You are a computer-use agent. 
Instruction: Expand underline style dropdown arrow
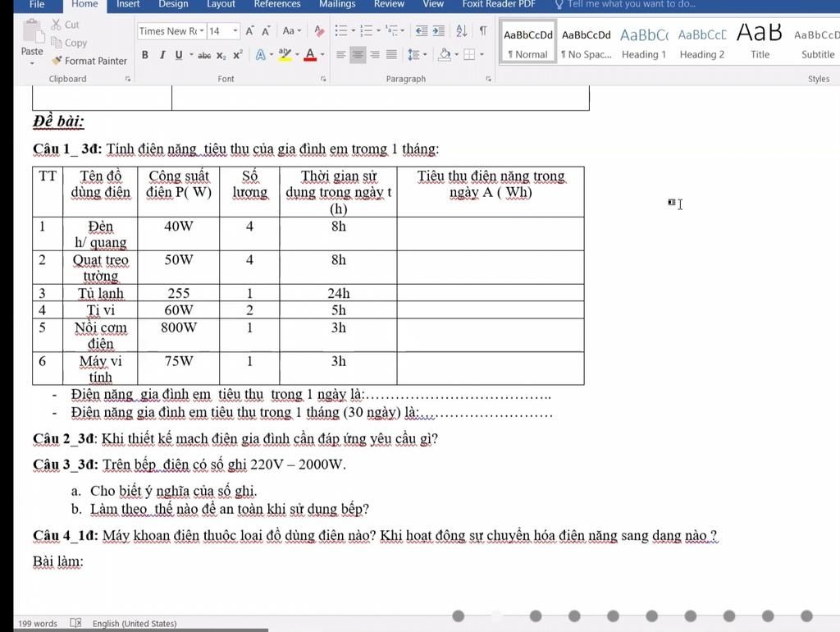191,55
